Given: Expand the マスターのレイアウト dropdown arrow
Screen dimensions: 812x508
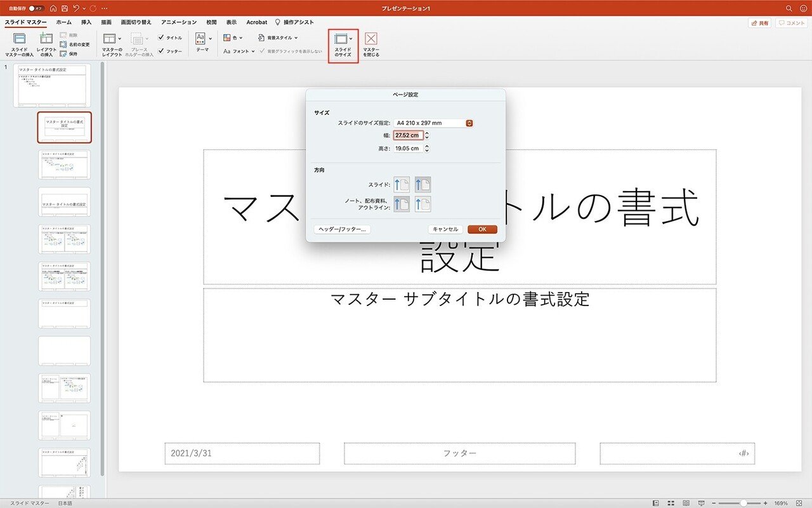Looking at the screenshot, I should click(120, 39).
